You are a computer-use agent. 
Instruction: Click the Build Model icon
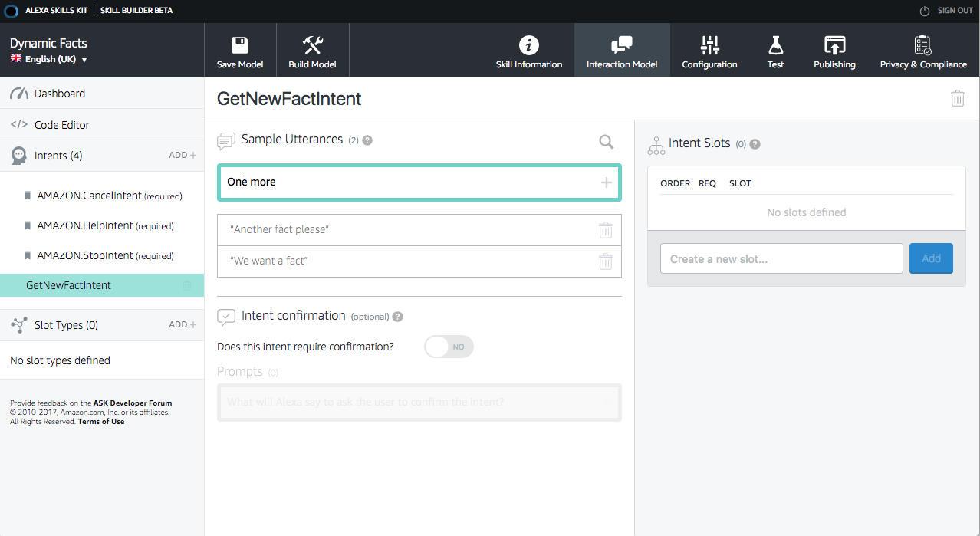312,49
